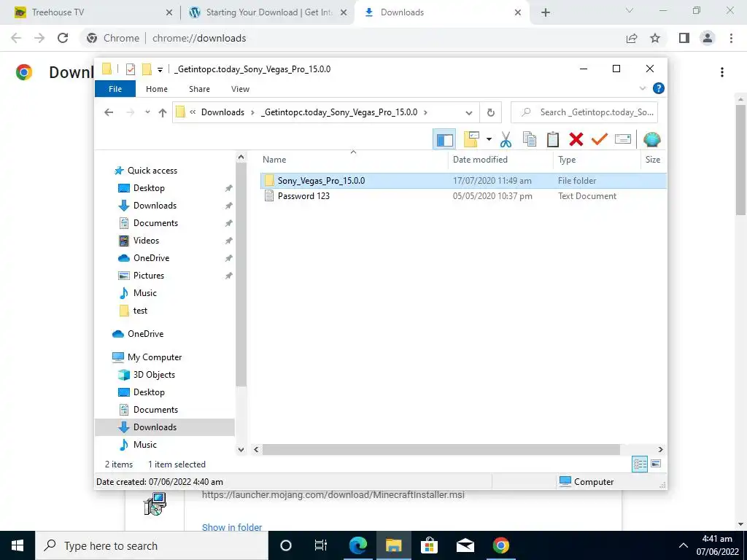Click Downloads in the address breadcrumb
Image resolution: width=747 pixels, height=560 pixels.
click(x=222, y=112)
